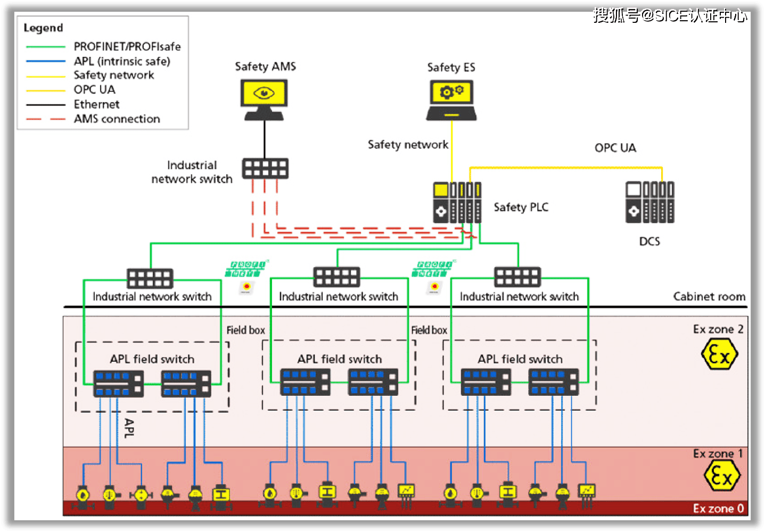Click the Ex zone 1 hexagon symbol
This screenshot has height=532, width=765.
pyautogui.click(x=721, y=476)
